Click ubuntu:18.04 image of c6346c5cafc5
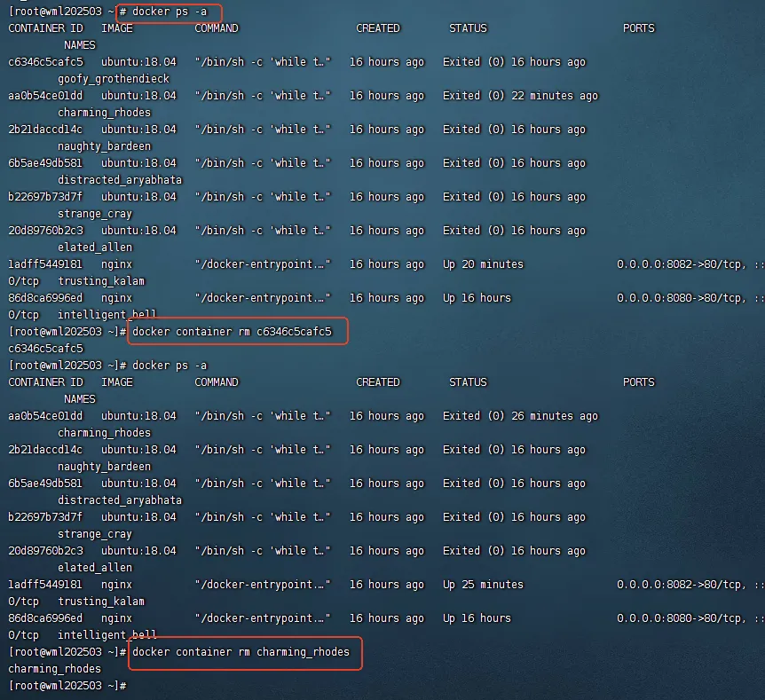Screen dimensions: 765x700 pos(138,62)
